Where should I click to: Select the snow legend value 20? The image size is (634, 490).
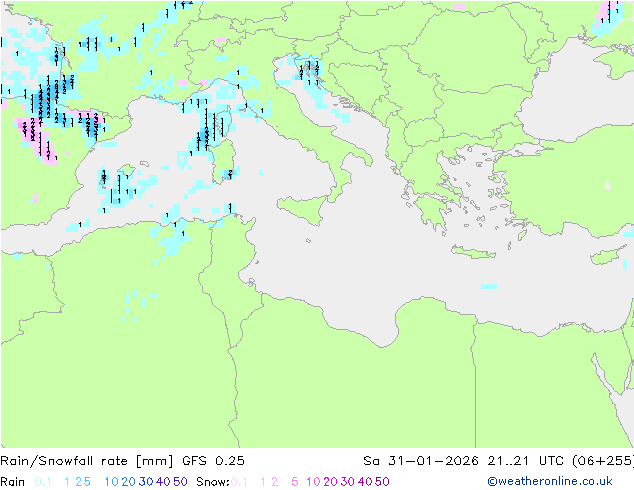click(x=330, y=482)
